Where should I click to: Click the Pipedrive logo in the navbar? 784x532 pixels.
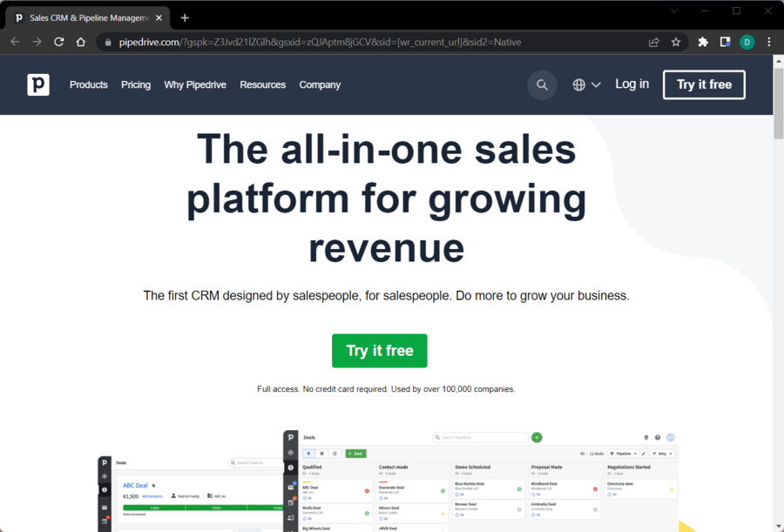38,84
